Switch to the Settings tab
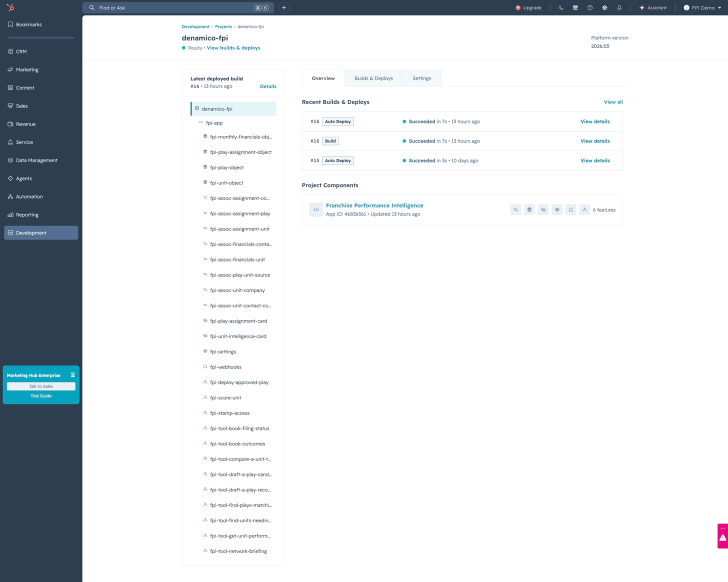This screenshot has height=582, width=728. point(422,78)
